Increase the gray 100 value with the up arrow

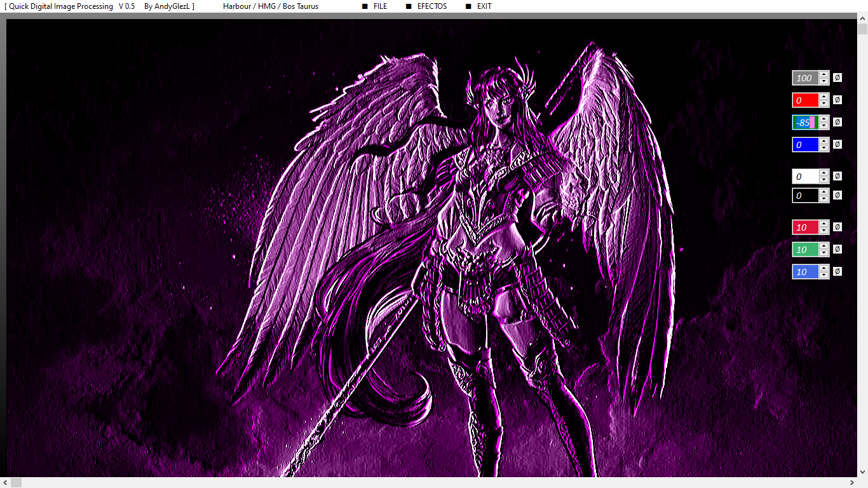click(824, 74)
